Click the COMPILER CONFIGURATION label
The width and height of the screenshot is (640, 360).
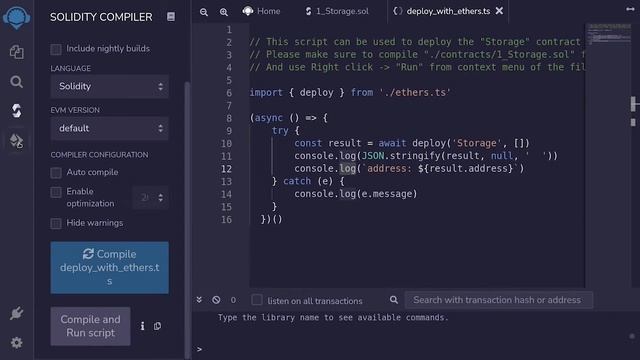coord(100,155)
